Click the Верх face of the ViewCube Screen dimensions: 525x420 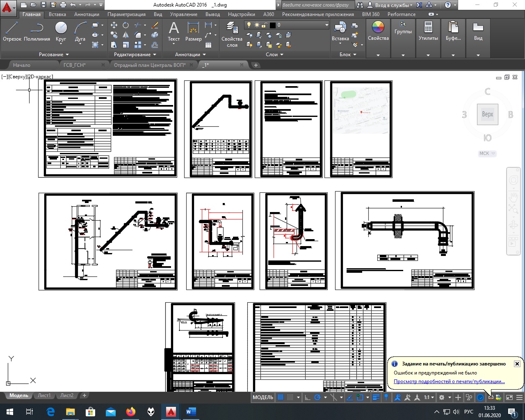487,114
